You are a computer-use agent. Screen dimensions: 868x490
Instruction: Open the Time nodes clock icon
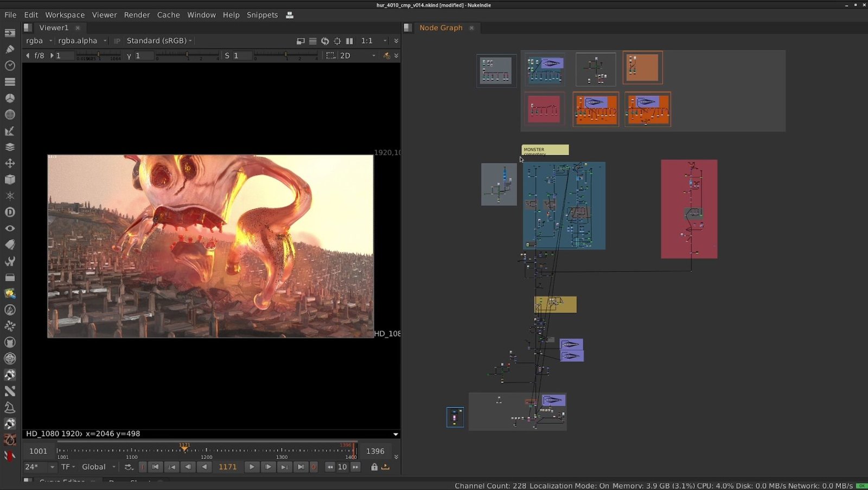point(10,66)
